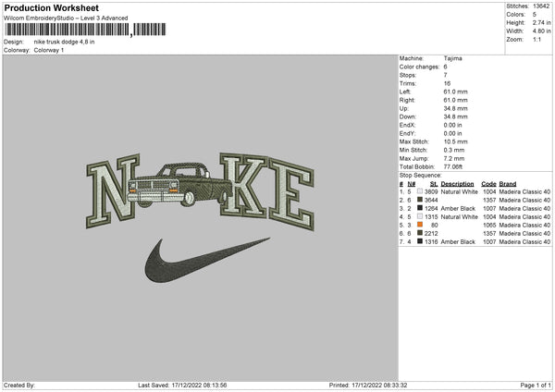Click the Code column header
This screenshot has width=555, height=392.
(x=488, y=184)
